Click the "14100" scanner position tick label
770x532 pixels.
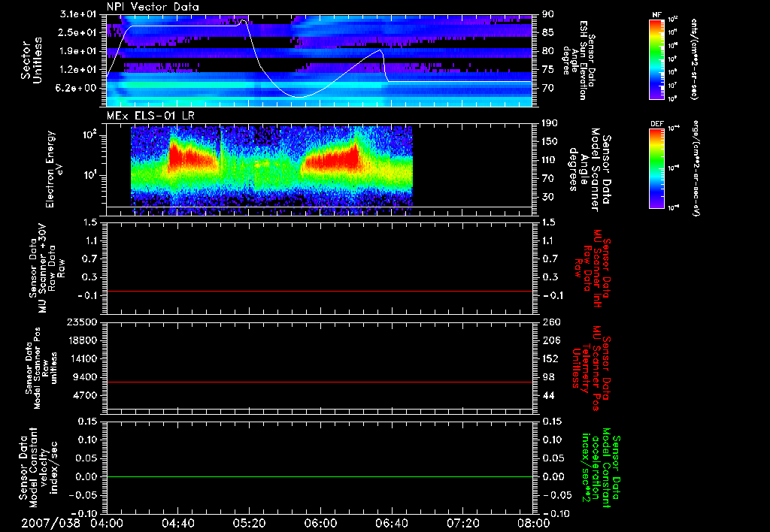81,358
